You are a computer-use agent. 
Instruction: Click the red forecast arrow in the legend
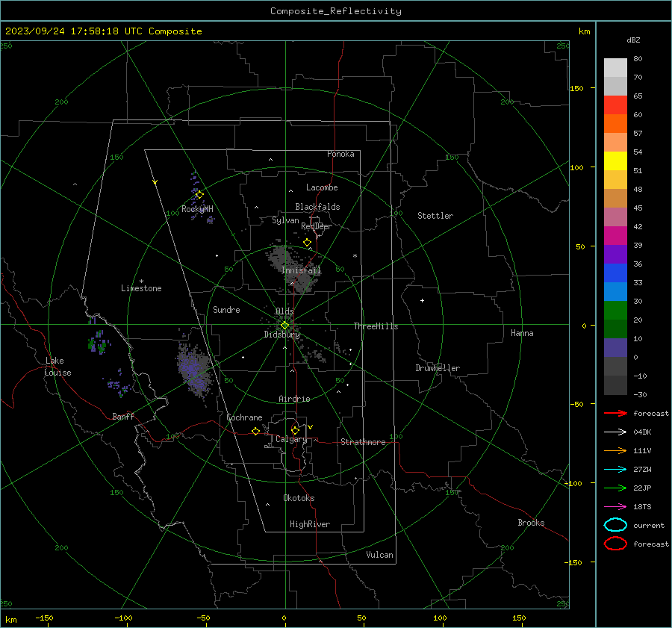click(x=615, y=413)
